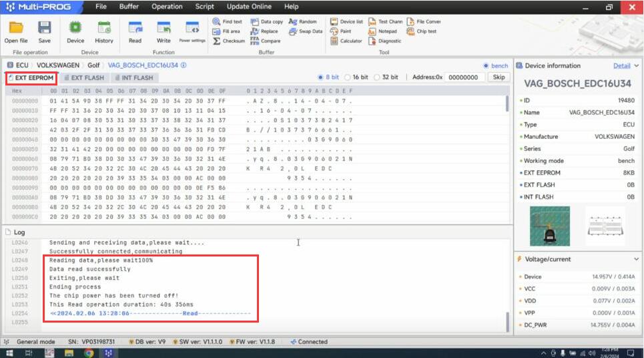Open the Device list

[x=346, y=21]
